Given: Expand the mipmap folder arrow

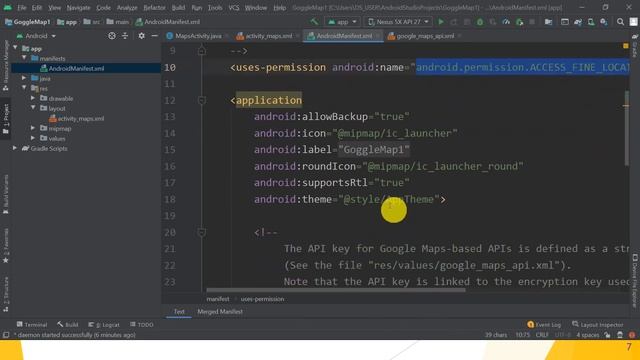Looking at the screenshot, I should tap(33, 128).
